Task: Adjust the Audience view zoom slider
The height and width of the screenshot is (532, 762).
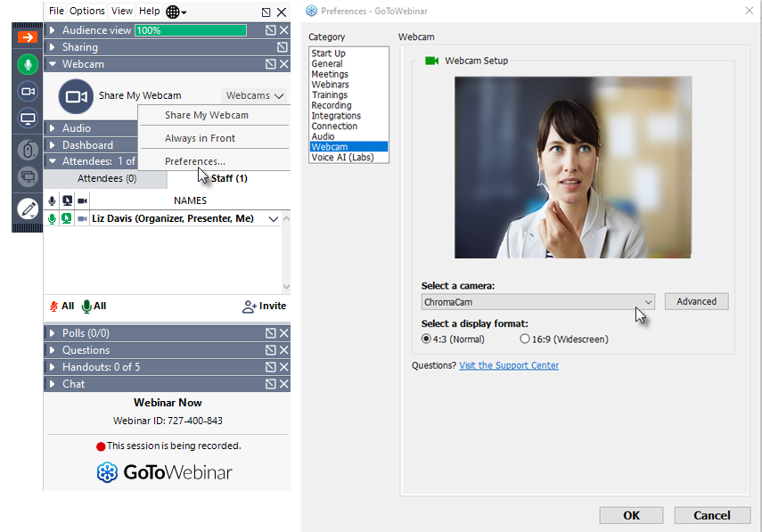Action: pos(190,29)
